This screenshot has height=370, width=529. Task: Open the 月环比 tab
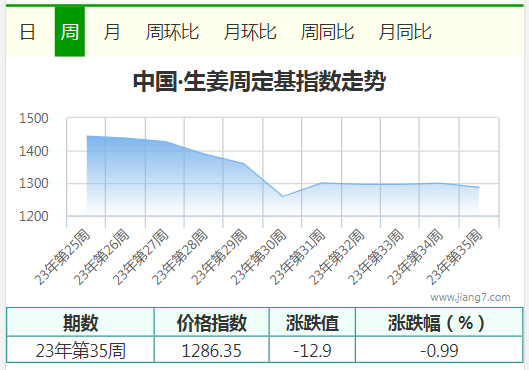(250, 32)
